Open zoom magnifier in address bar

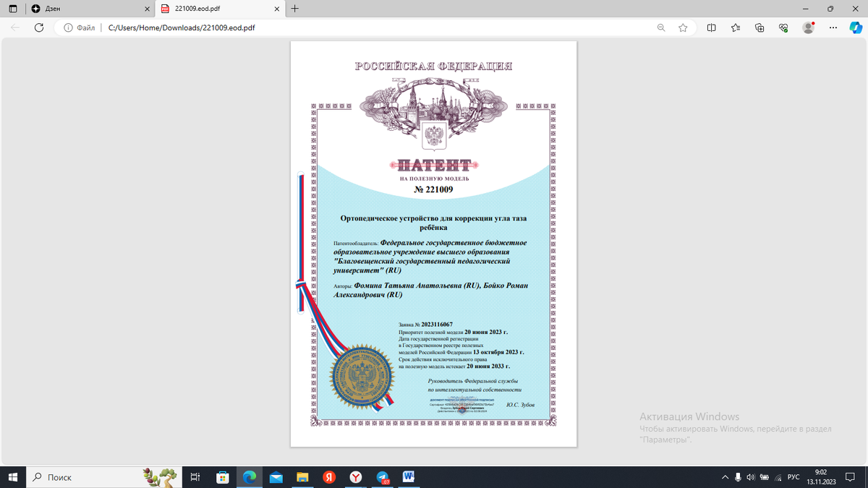[x=661, y=27]
